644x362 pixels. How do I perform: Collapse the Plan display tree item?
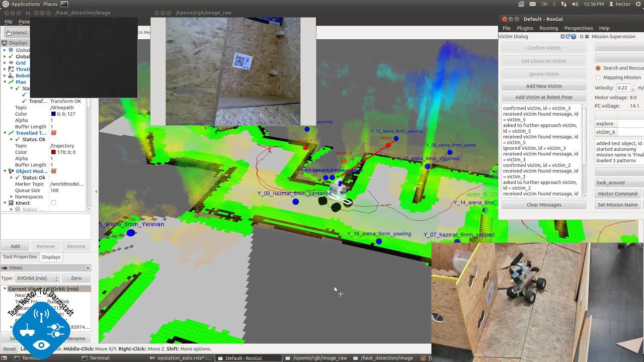click(x=5, y=82)
